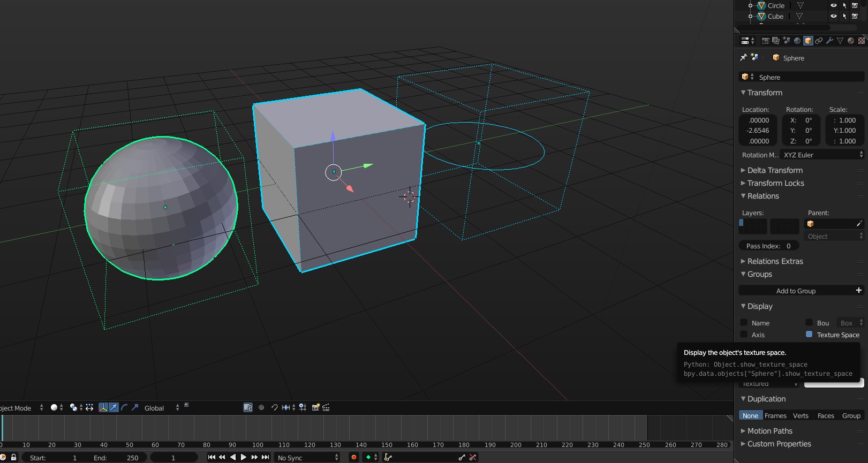Open the Modifiers properties tab (wrench icon)
The height and width of the screenshot is (463, 868).
coord(829,41)
